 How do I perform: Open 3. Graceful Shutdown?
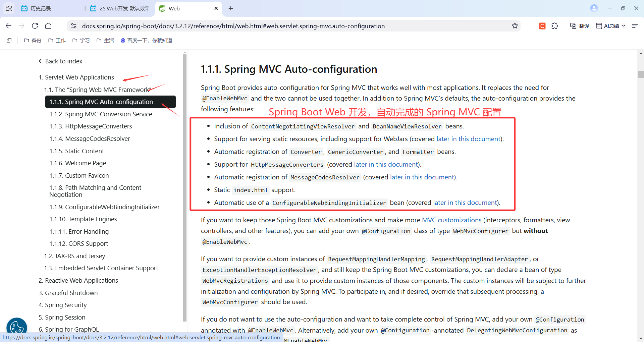click(x=68, y=293)
